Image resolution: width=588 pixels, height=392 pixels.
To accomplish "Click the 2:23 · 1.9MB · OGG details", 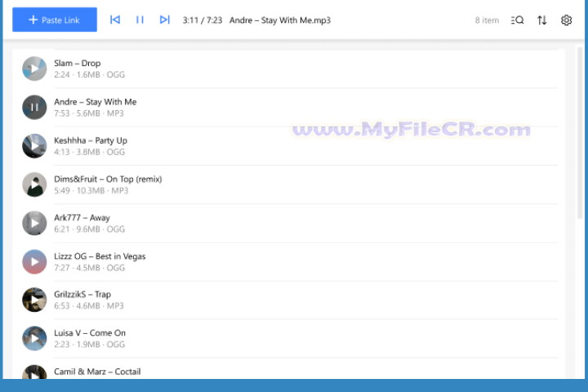I will 89,345.
